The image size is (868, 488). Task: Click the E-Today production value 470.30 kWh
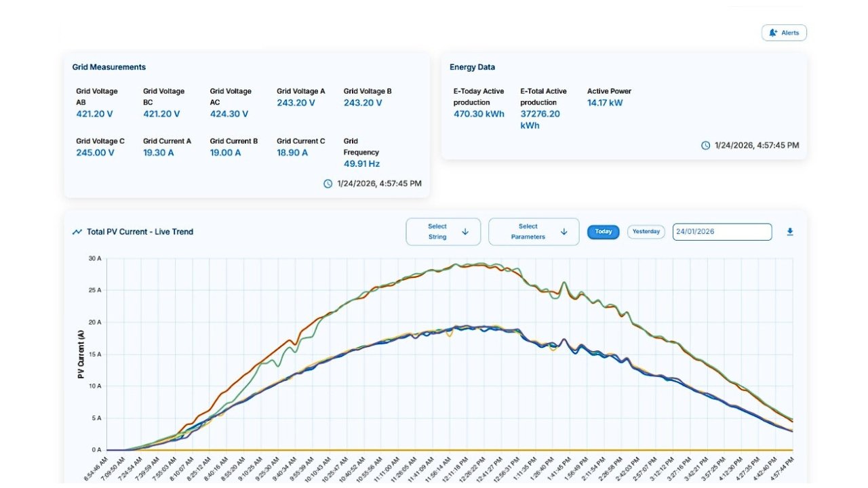point(479,114)
